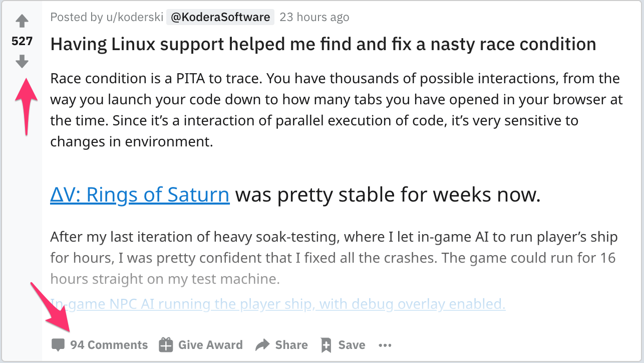Open the In-game NPC AI link
This screenshot has width=644, height=363.
point(278,304)
